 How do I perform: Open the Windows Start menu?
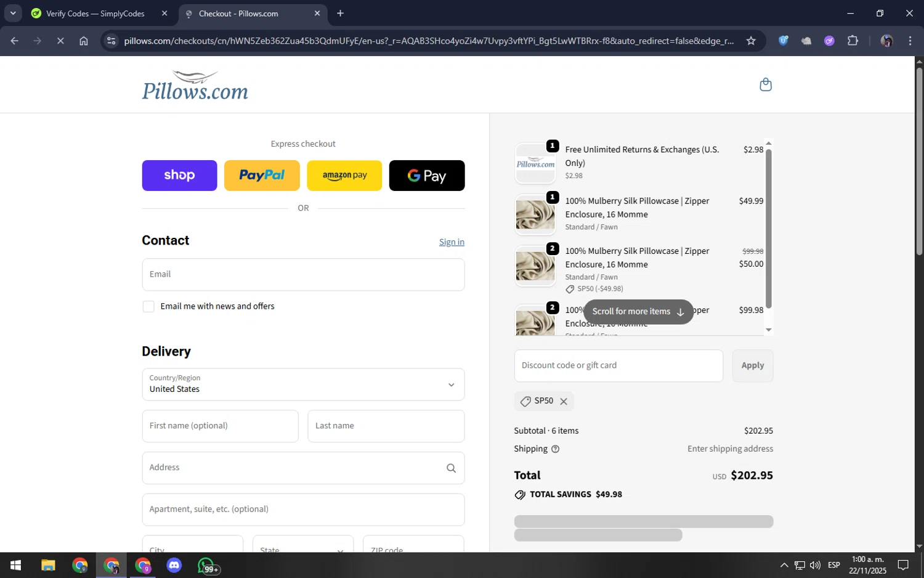(x=16, y=565)
